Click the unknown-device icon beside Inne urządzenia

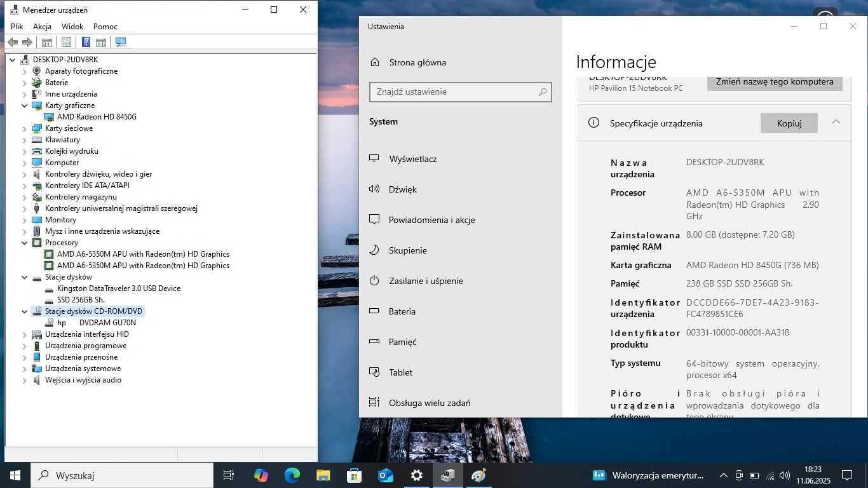pos(37,94)
